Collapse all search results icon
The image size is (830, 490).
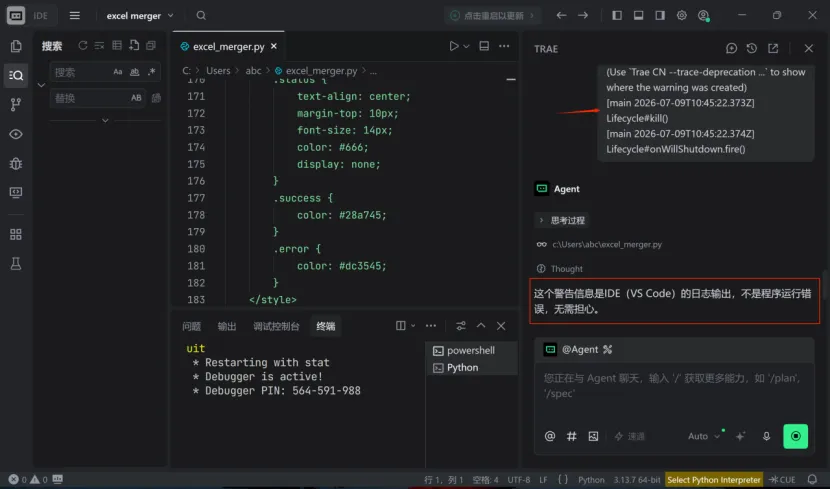pos(151,46)
